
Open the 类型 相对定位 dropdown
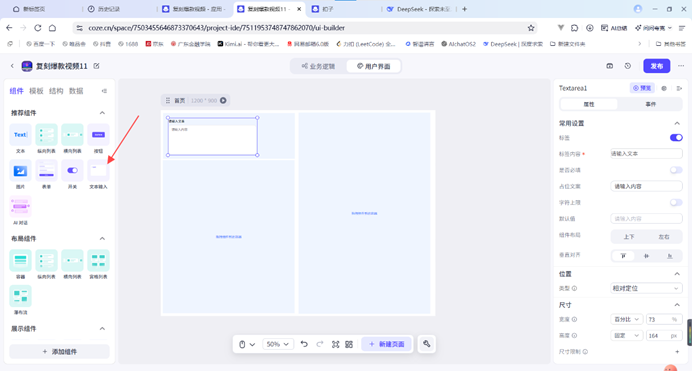(646, 289)
